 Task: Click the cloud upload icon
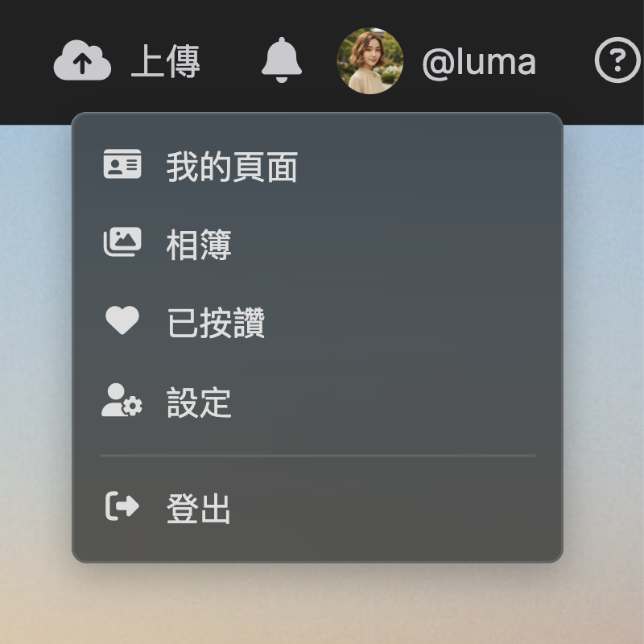(82, 60)
